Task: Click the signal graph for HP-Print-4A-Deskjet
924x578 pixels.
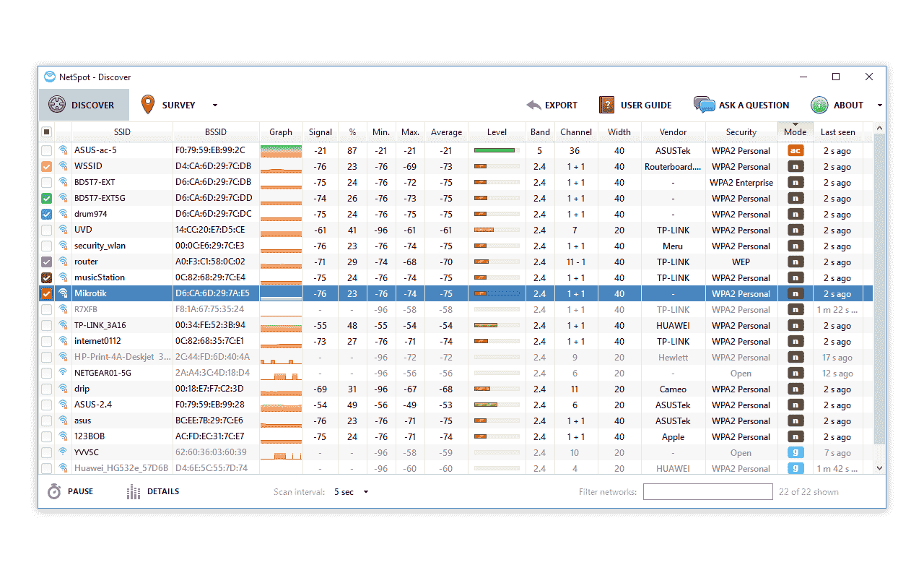Action: coord(281,357)
